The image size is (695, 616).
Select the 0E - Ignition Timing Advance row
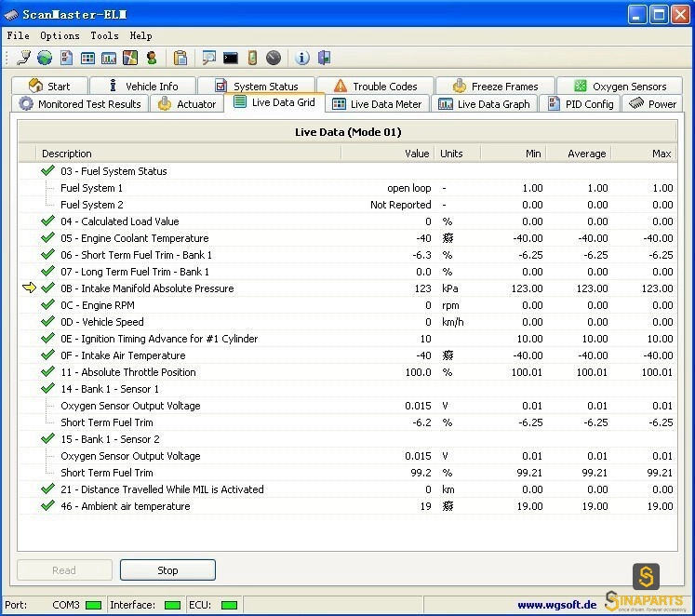[x=348, y=339]
